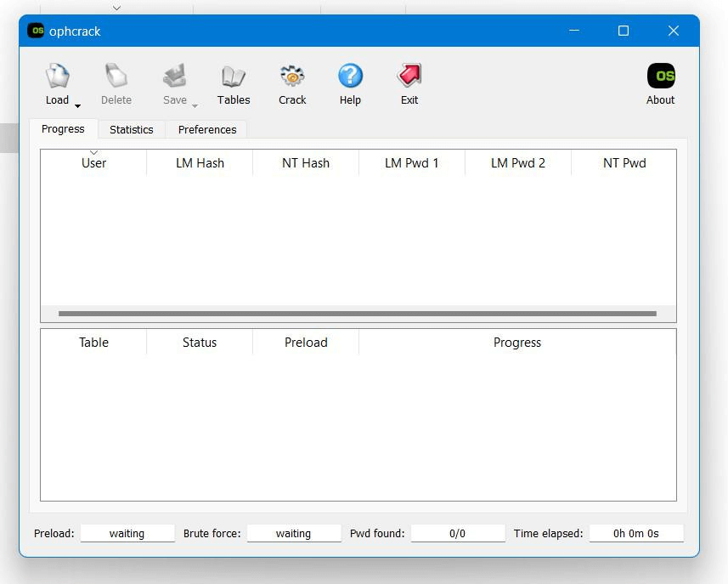This screenshot has width=728, height=584.
Task: Click the Brute force waiting field
Action: (x=293, y=533)
